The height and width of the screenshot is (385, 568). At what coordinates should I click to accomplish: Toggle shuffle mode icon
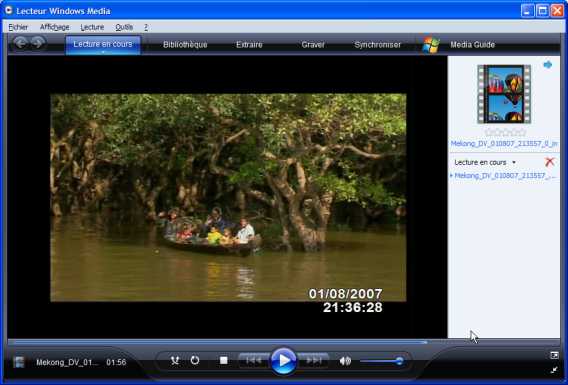(x=175, y=360)
